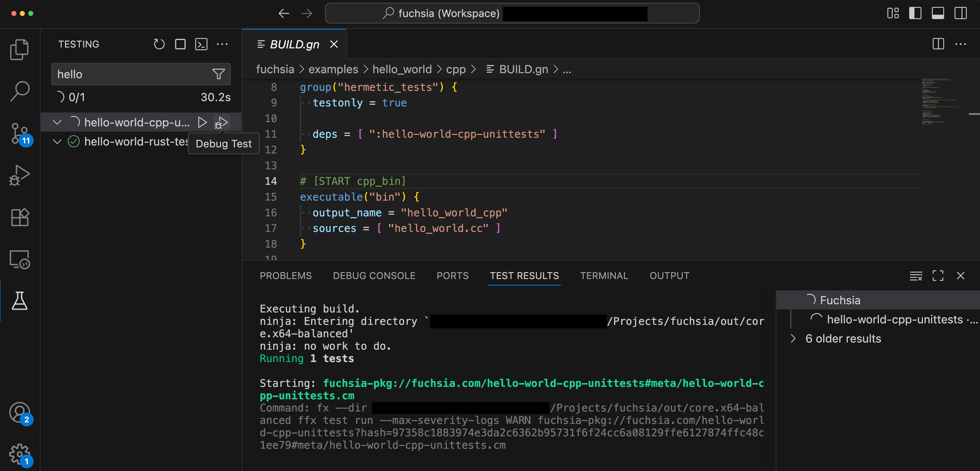Navigate back using the back arrow
Image resolution: width=980 pixels, height=471 pixels.
tap(284, 13)
